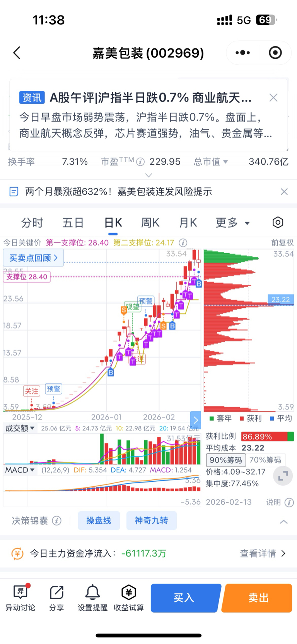Collapse the 决策锦囊 section
The width and height of the screenshot is (297, 644).
283,522
